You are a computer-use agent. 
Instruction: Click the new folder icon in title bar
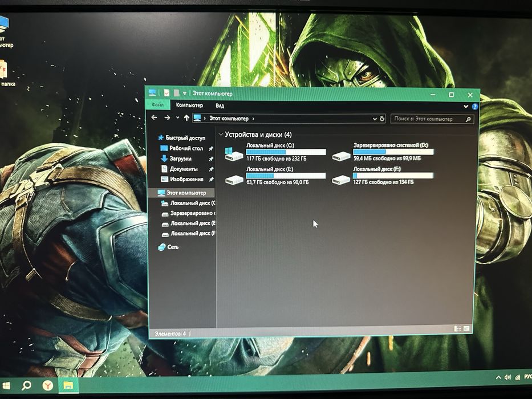[176, 93]
